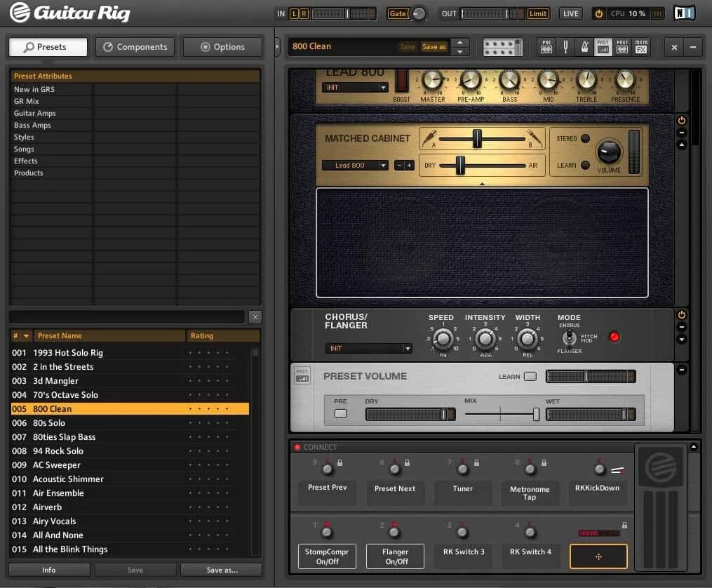The height and width of the screenshot is (588, 712).
Task: Adjust the Preset Volume MIX slider
Action: click(536, 414)
